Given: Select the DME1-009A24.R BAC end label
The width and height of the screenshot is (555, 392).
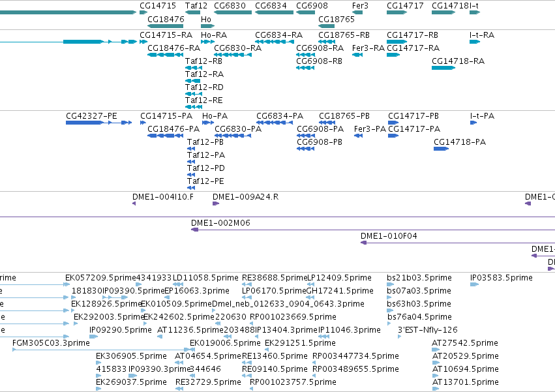Looking at the screenshot, I should point(246,197).
